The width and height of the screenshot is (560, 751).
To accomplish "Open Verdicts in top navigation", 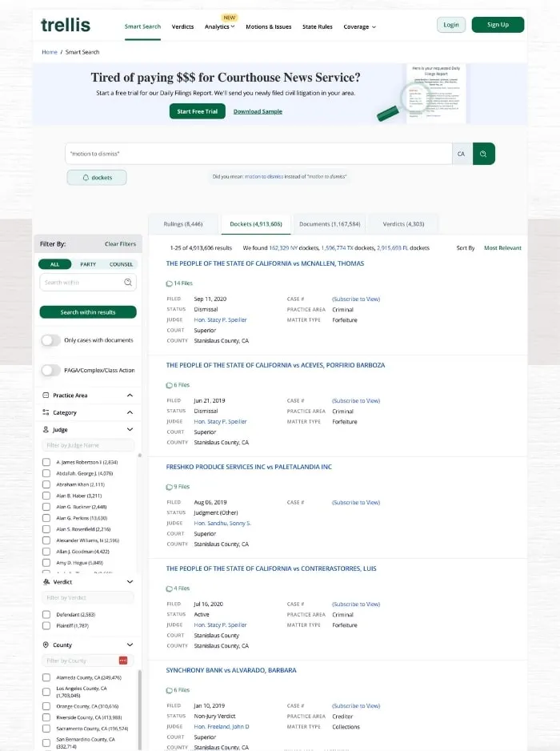I will pos(183,27).
